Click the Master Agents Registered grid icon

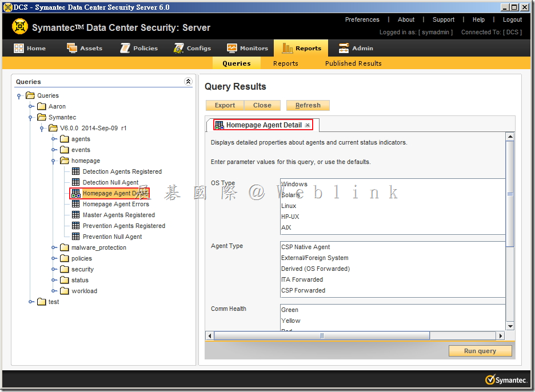pyautogui.click(x=76, y=215)
